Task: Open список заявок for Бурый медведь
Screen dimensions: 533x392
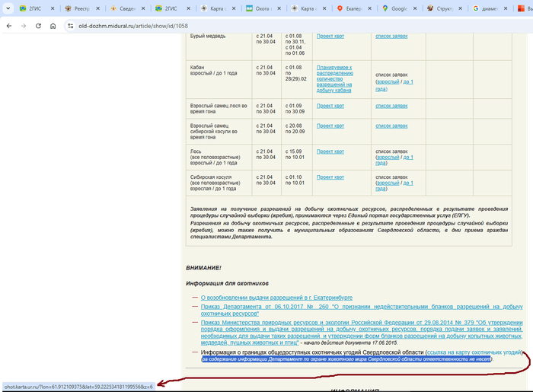Action: [391, 36]
